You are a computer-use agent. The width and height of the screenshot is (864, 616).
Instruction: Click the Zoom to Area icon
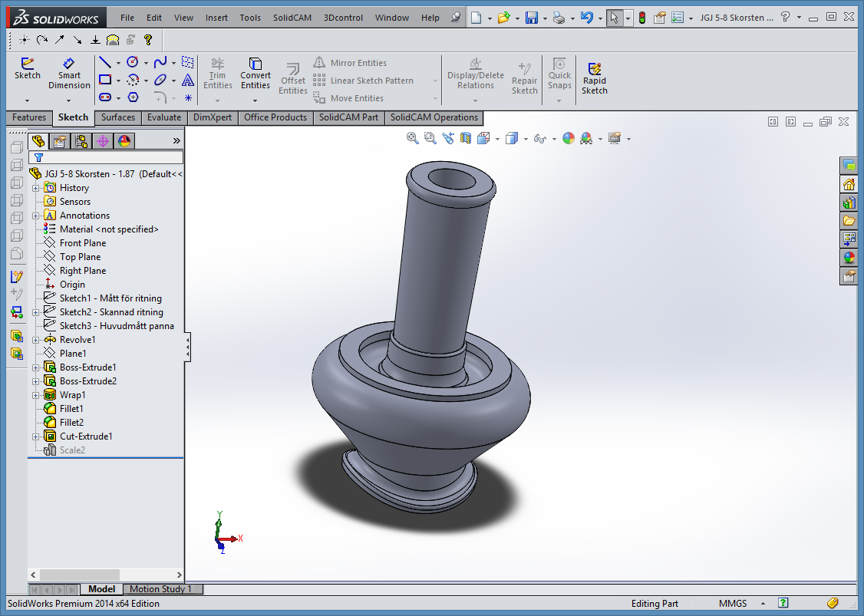430,138
